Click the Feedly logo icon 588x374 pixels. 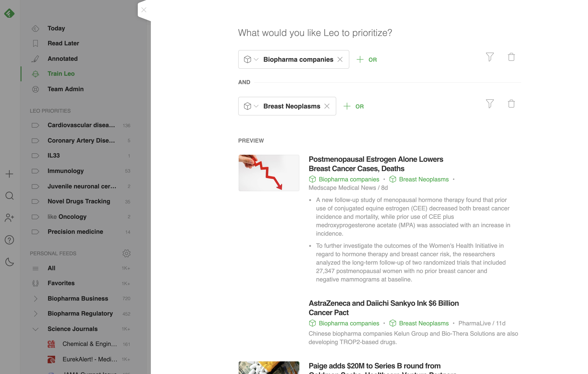point(9,13)
